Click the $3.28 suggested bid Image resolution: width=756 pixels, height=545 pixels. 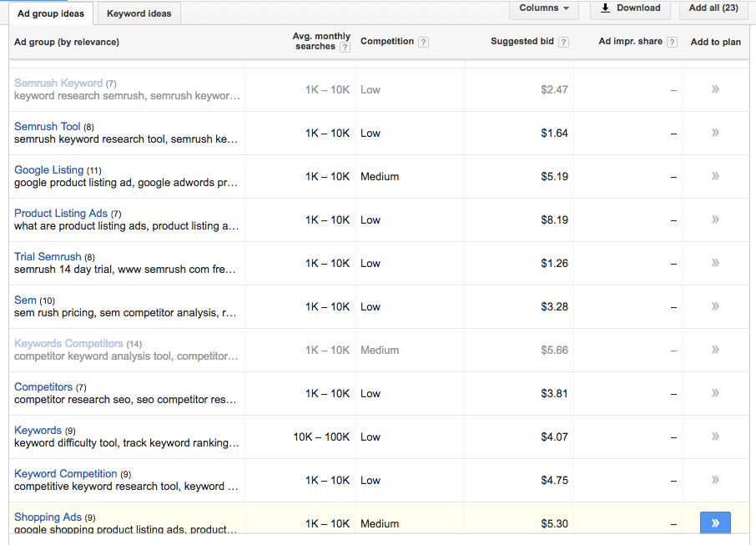[x=554, y=307]
